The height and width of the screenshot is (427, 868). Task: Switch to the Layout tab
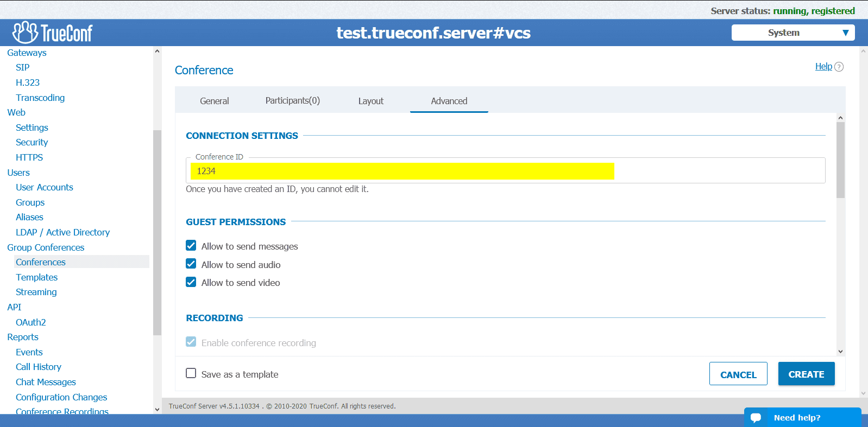pyautogui.click(x=371, y=101)
